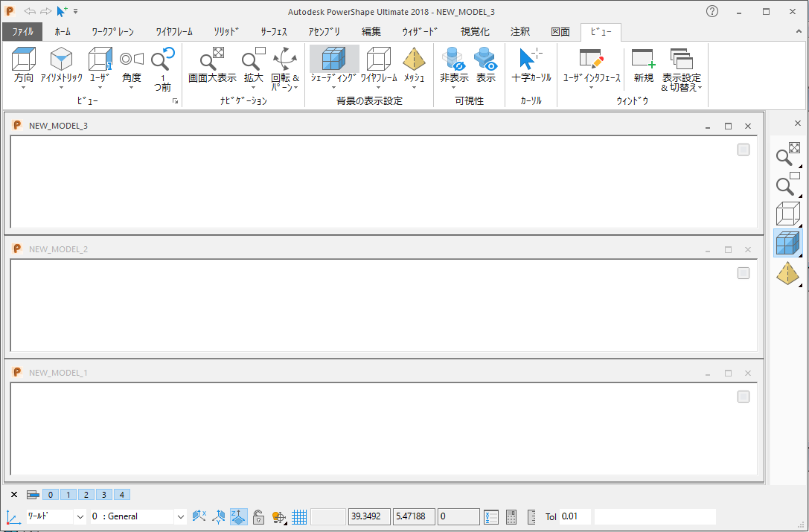This screenshot has width=809, height=532.
Task: Collapse the ribbon with the chevron
Action: 799,31
